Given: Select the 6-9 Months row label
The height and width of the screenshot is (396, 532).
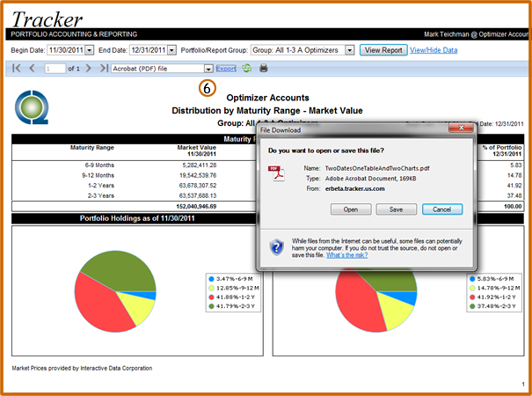Looking at the screenshot, I should [99, 165].
